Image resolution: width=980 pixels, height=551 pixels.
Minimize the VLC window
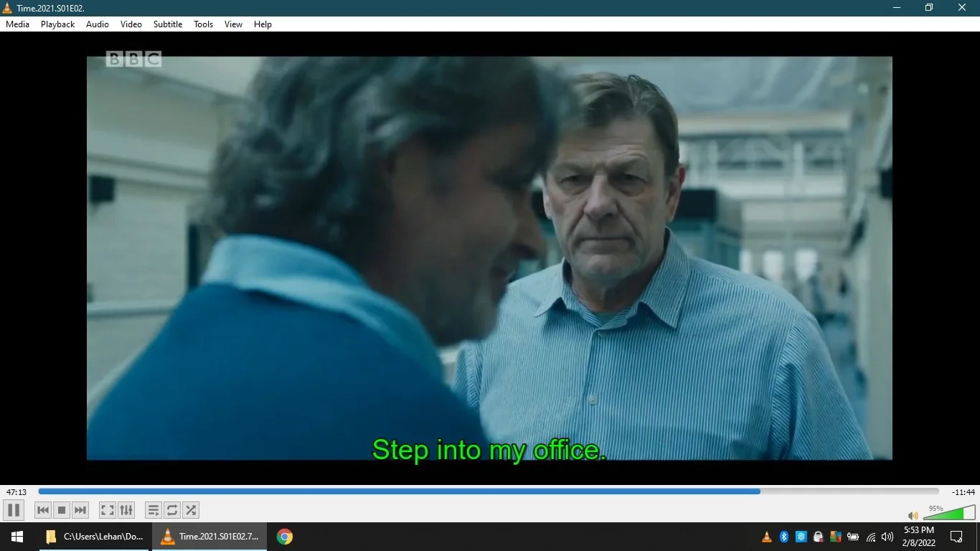click(897, 8)
